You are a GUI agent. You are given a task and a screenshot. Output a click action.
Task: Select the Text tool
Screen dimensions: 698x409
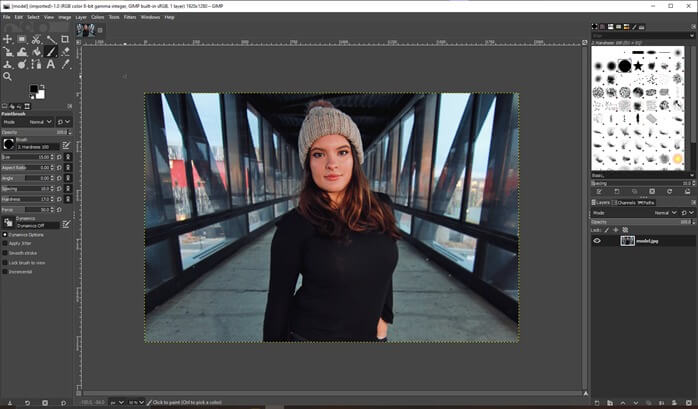tap(51, 65)
